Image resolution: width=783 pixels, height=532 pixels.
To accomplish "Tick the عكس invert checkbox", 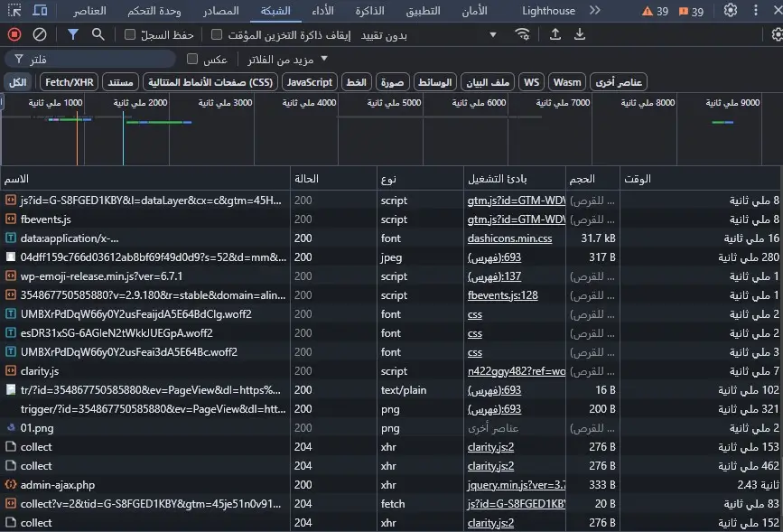I will [192, 60].
